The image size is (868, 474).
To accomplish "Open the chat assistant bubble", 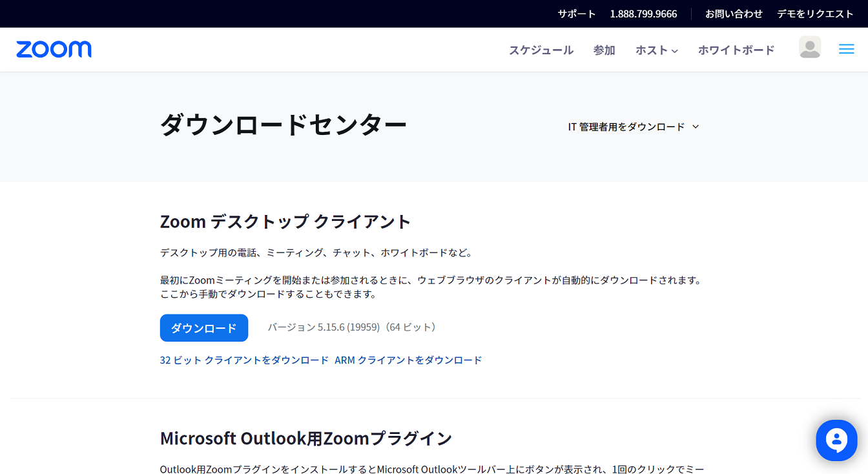I will 836,440.
